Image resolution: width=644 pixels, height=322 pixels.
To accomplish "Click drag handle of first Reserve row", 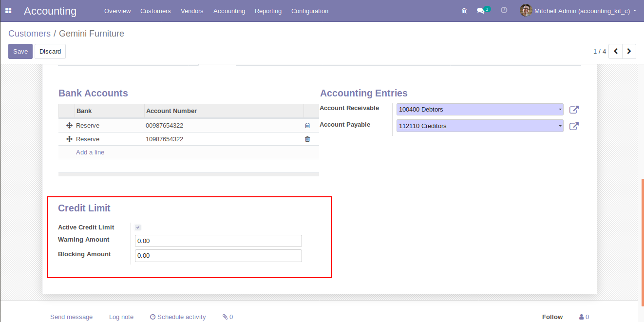I will pyautogui.click(x=69, y=126).
